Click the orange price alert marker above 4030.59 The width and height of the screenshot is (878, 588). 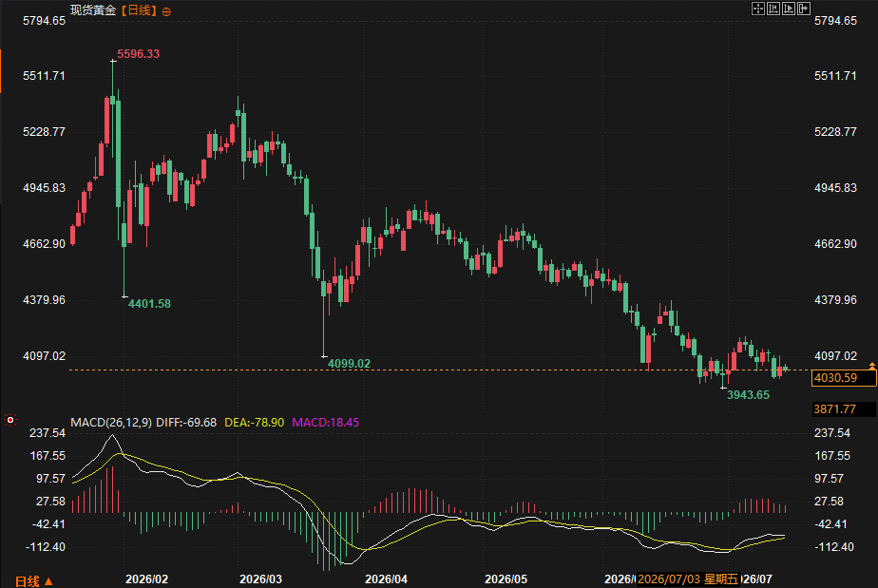872,365
